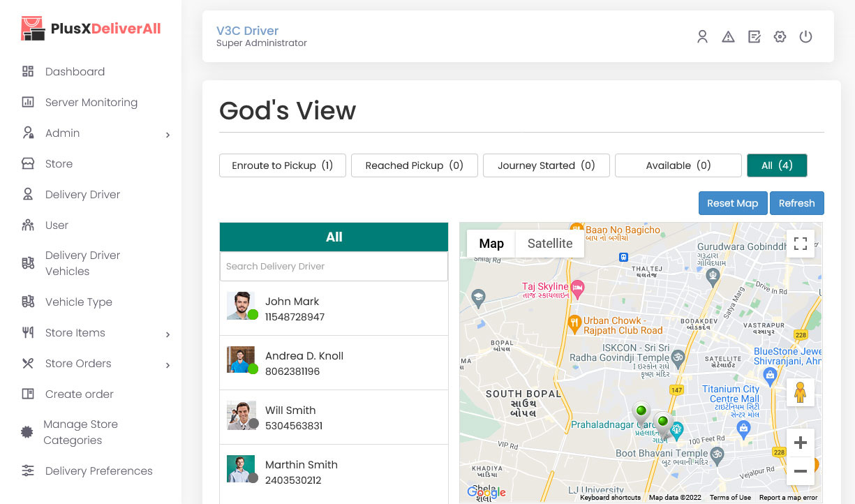Switch to Map view type
The image size is (855, 504).
[x=491, y=244]
